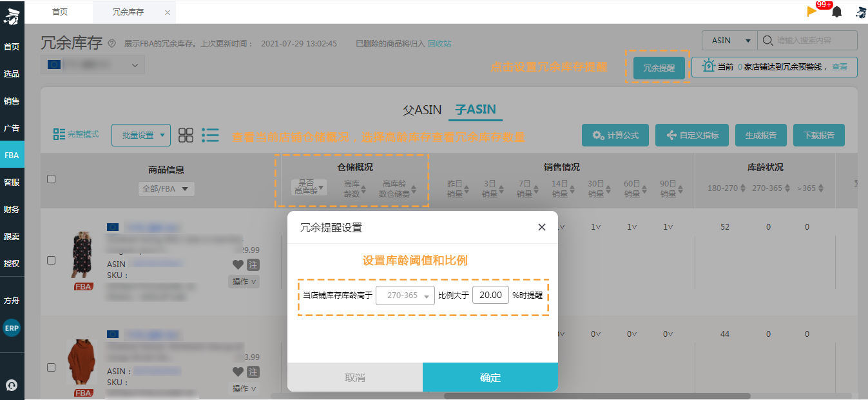868x400 pixels.
Task: Click the 计算公式 button
Action: pyautogui.click(x=615, y=135)
